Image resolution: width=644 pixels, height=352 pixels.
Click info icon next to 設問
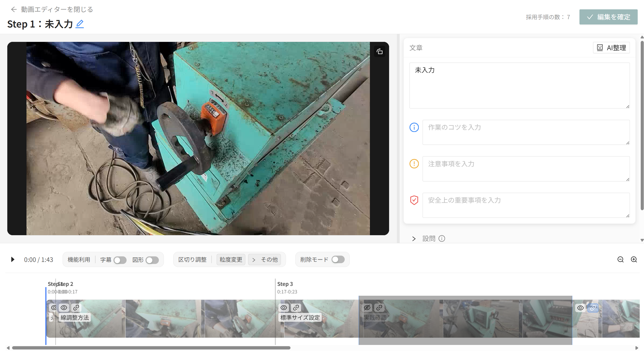(x=442, y=238)
